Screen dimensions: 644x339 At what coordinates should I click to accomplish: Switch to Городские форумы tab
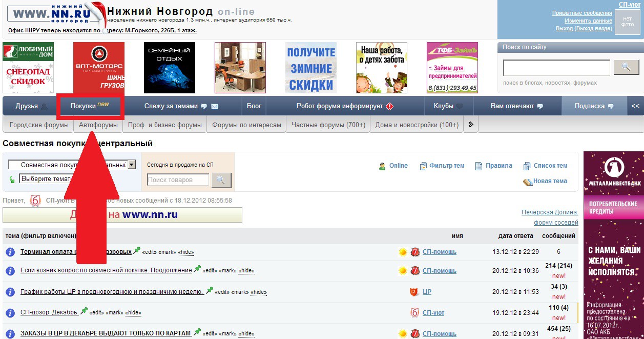point(39,125)
